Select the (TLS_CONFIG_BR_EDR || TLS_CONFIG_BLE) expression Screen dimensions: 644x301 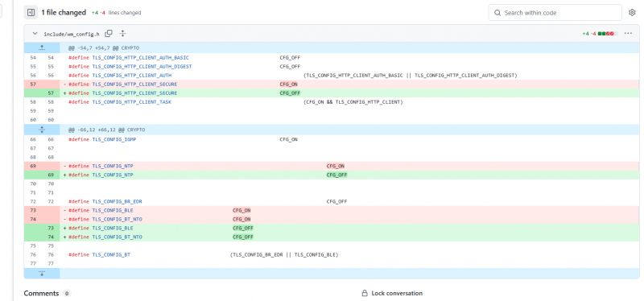tap(284, 254)
